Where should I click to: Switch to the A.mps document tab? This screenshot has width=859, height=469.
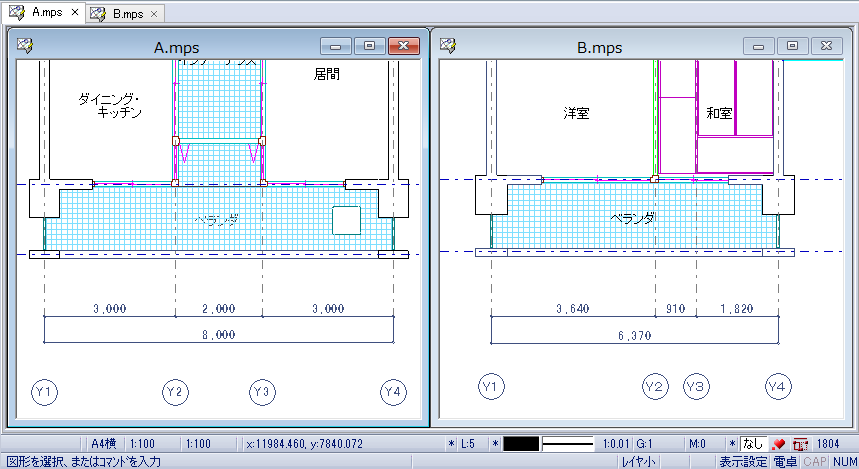pos(47,13)
